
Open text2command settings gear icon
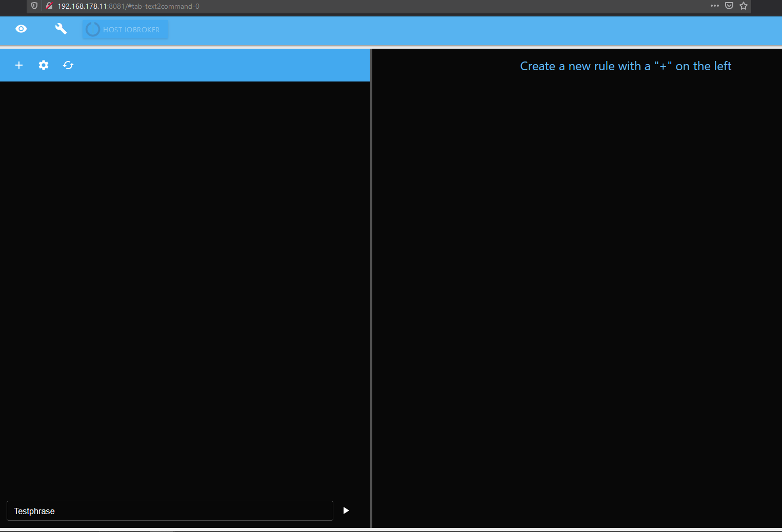[x=44, y=65]
